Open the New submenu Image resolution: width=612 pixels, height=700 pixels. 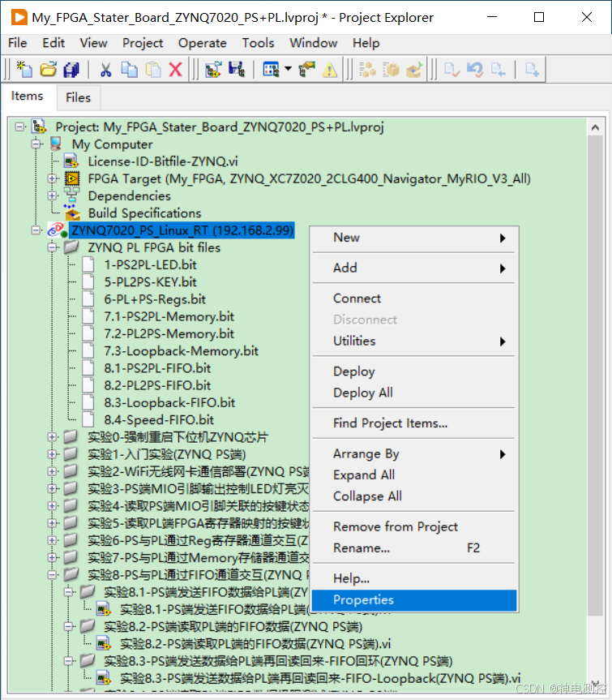414,238
